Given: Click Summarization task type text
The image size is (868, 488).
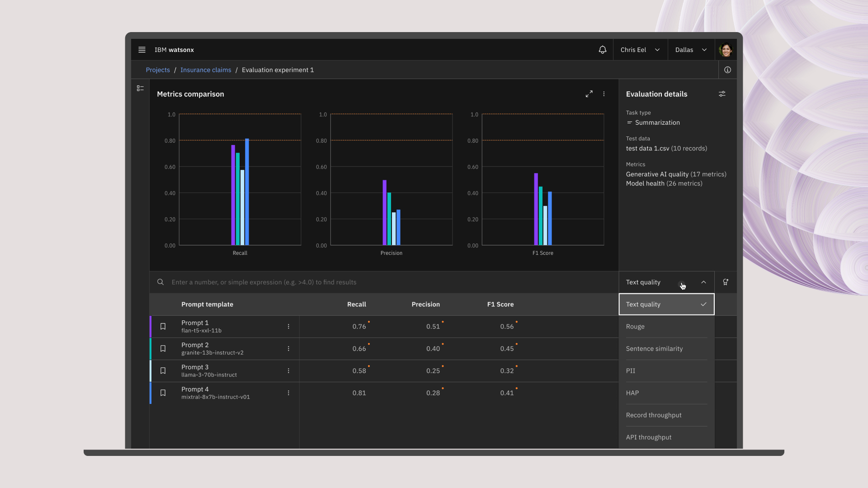Looking at the screenshot, I should [x=657, y=123].
